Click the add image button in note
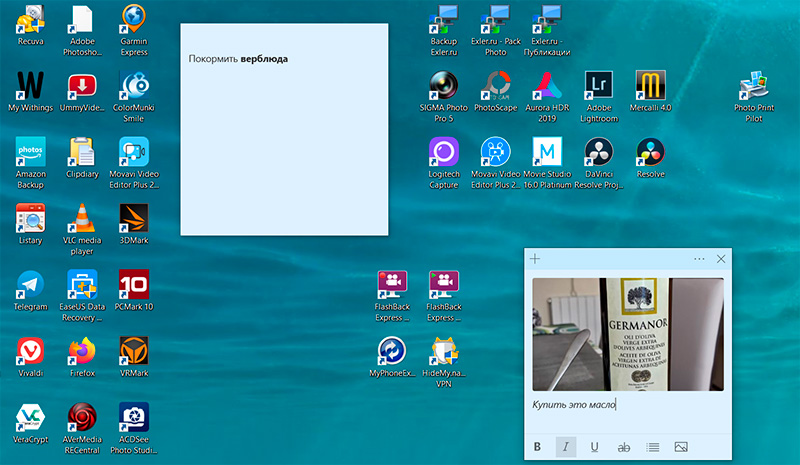Viewport: 800px width, 465px height. [682, 447]
